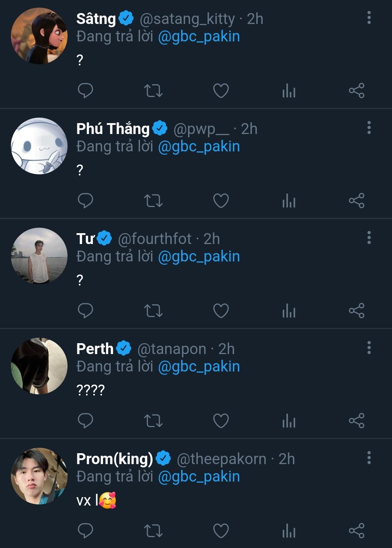This screenshot has height=548, width=392.
Task: Retweet Perth's ???? reply
Action: pos(153,421)
